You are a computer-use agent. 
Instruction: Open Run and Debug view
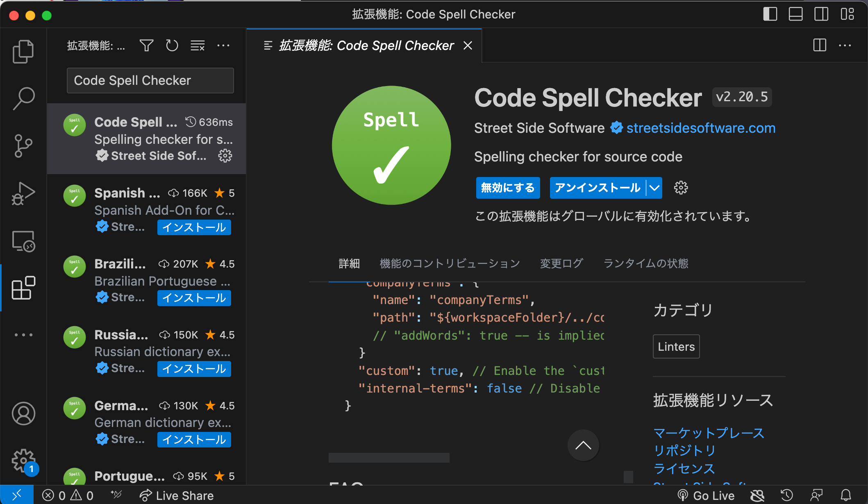click(23, 193)
